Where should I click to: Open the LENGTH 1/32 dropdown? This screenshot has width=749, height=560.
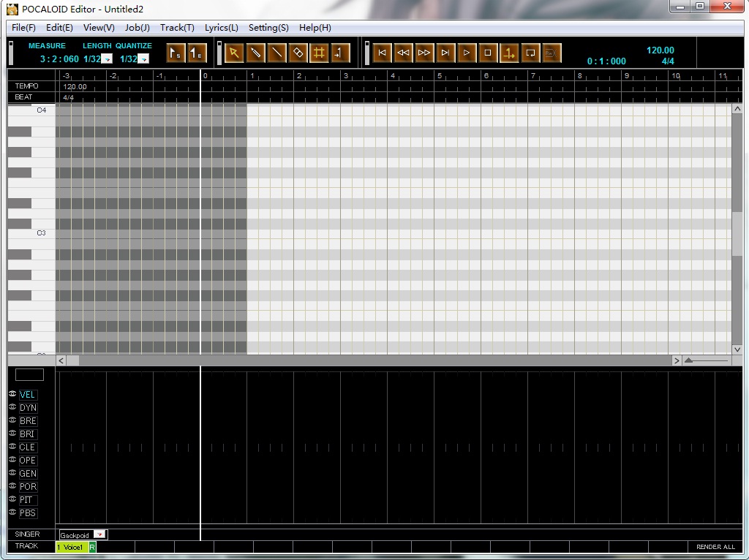[x=108, y=59]
